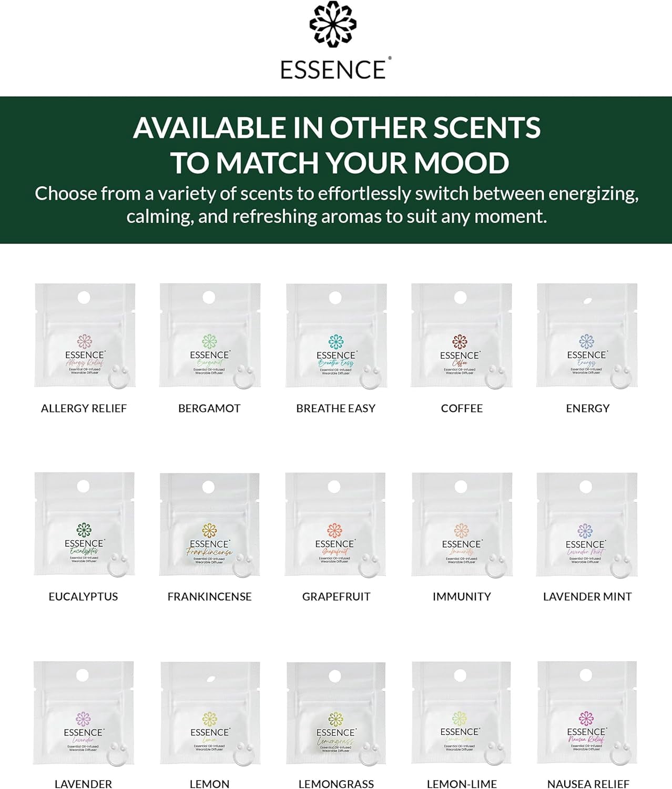The height and width of the screenshot is (789, 672).
Task: Select the Nausea Relief packet image
Action: click(x=587, y=713)
